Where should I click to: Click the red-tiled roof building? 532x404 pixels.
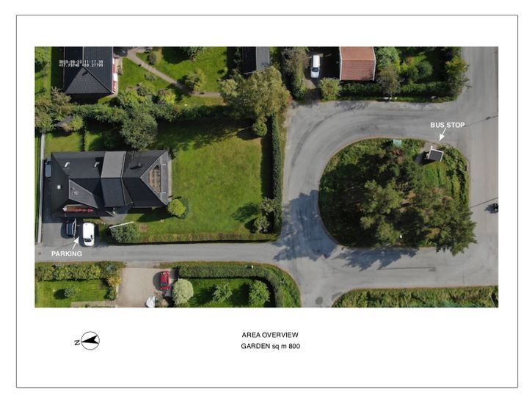(357, 63)
